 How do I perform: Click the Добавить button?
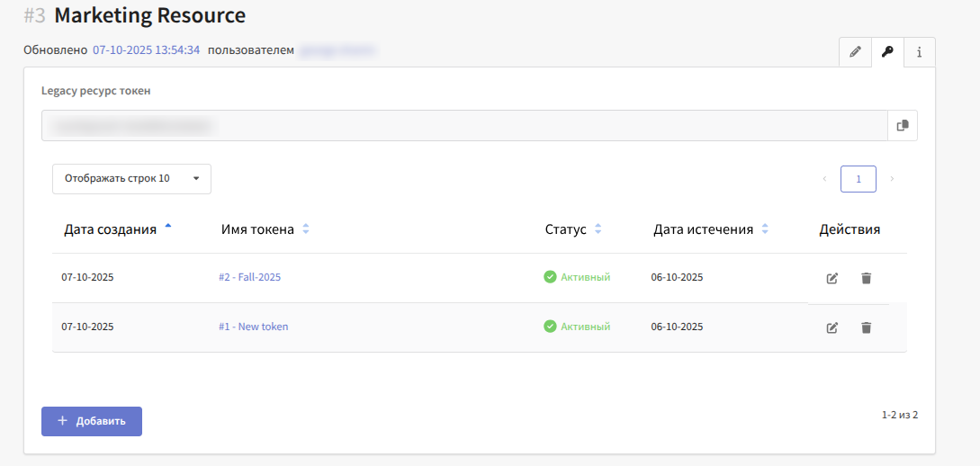coord(92,421)
